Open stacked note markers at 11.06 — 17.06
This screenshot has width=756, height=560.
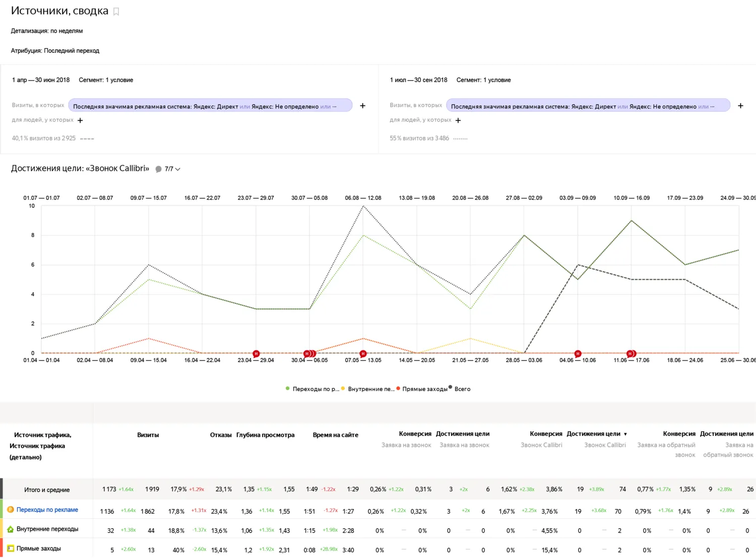[631, 353]
